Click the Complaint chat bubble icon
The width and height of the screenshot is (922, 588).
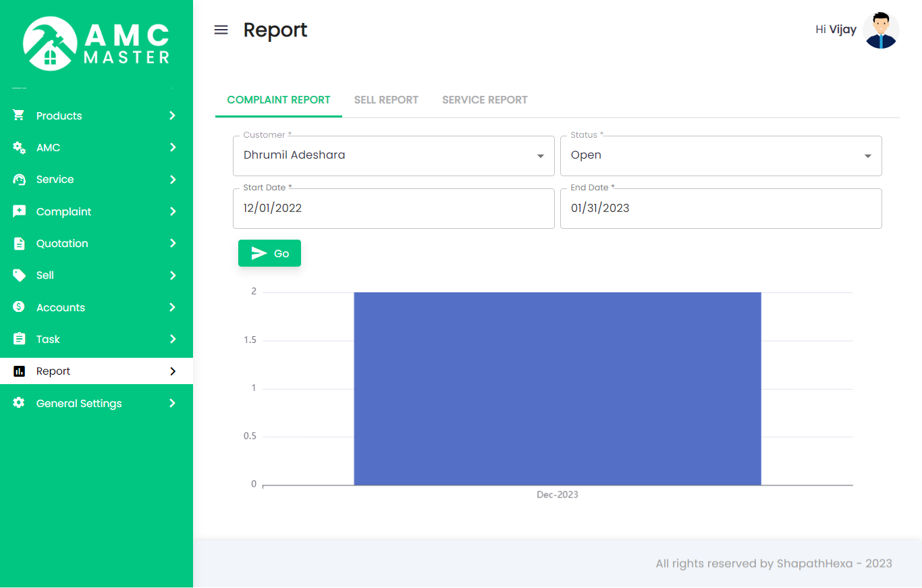click(19, 211)
